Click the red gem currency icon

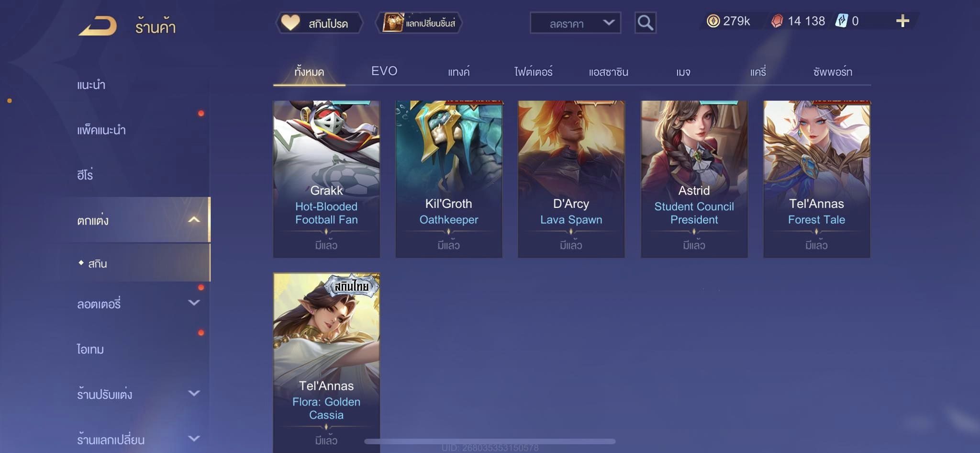pos(777,21)
